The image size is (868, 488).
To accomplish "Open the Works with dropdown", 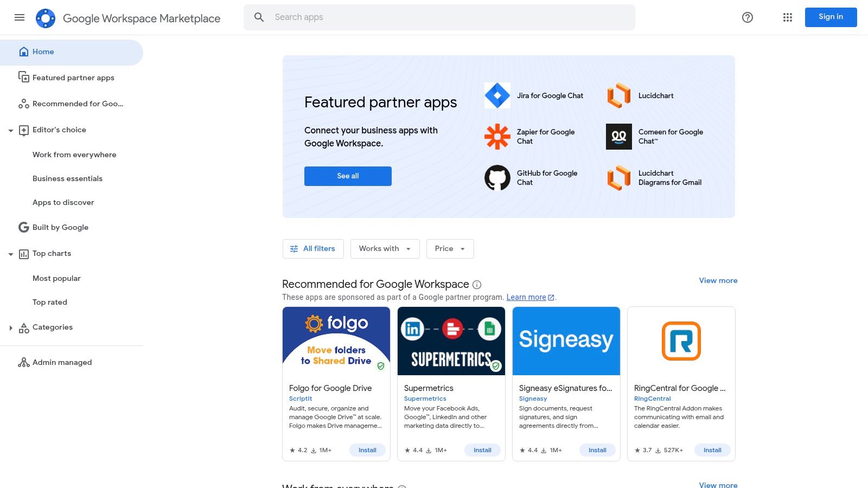I will point(385,249).
